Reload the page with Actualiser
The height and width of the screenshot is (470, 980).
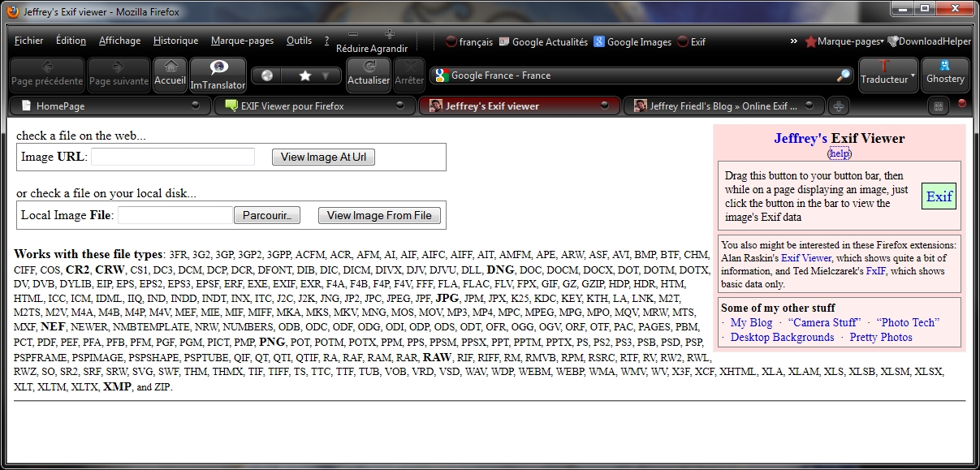click(369, 75)
